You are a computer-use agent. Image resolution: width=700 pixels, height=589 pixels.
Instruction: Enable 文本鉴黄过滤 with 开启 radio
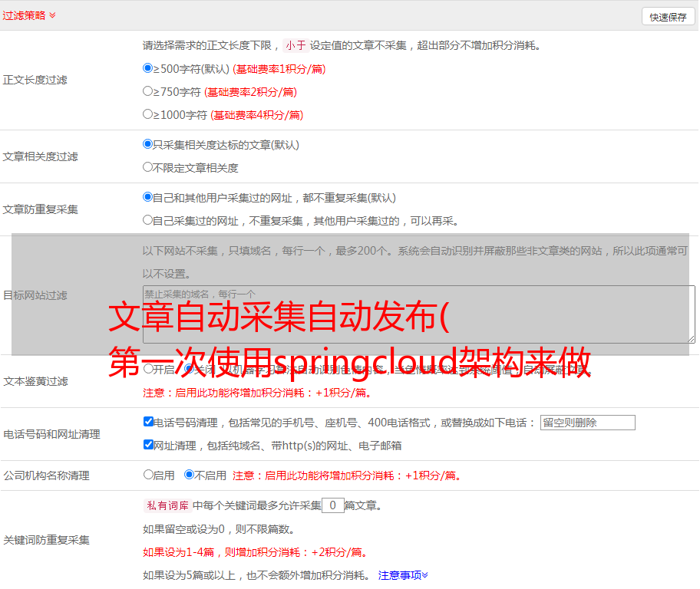(148, 369)
